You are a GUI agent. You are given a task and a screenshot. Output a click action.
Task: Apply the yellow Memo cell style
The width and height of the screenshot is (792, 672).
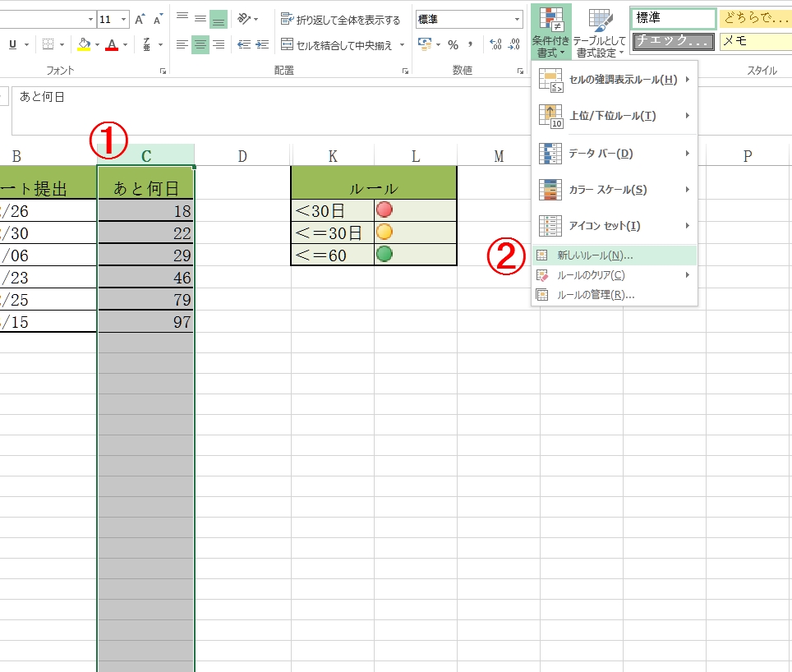[754, 41]
